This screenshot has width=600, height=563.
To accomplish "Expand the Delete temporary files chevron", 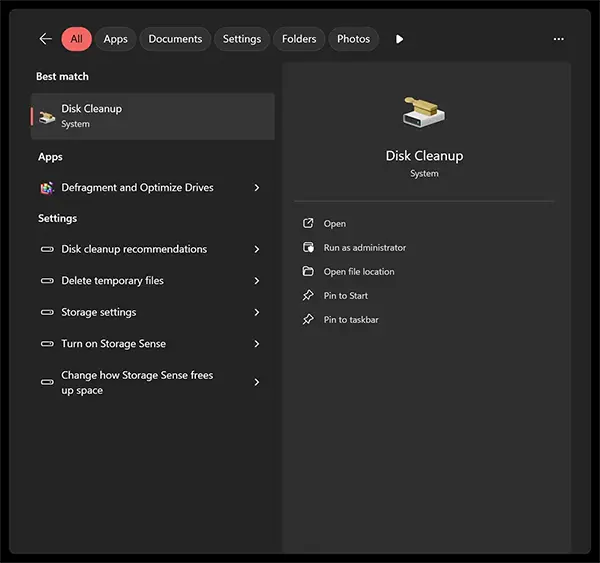I will 257,281.
